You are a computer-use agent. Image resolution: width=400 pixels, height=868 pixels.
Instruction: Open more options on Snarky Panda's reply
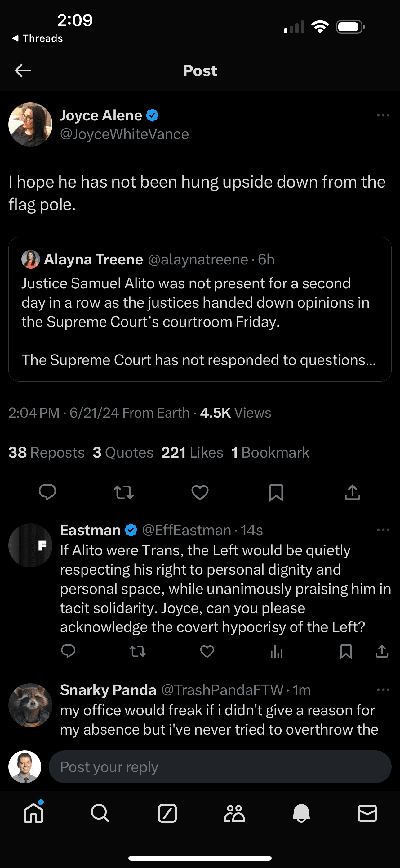point(383,690)
